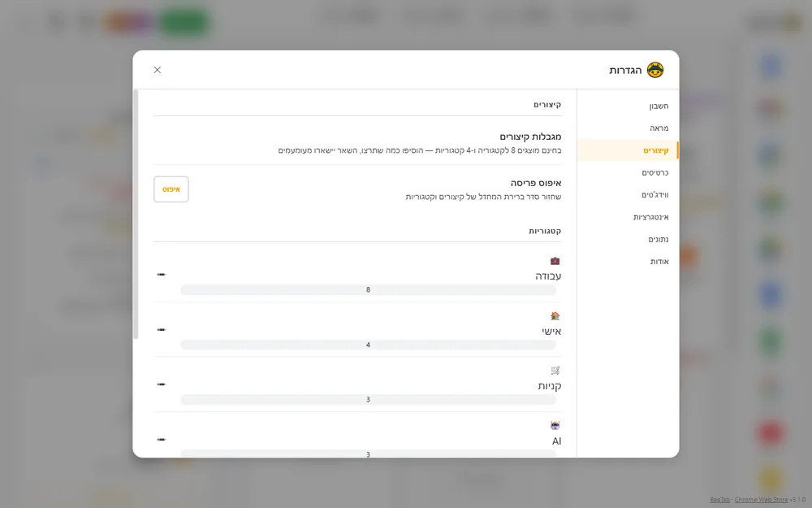Open the Chrome Web Store footer link
812x508 pixels.
762,500
